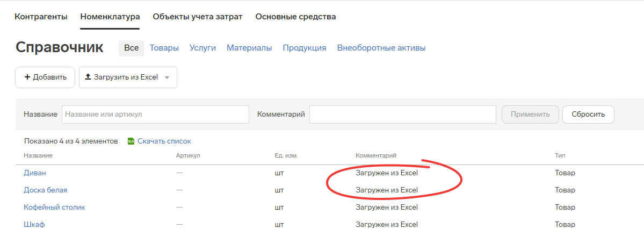Click the plus icon on Добавить button

(x=27, y=77)
